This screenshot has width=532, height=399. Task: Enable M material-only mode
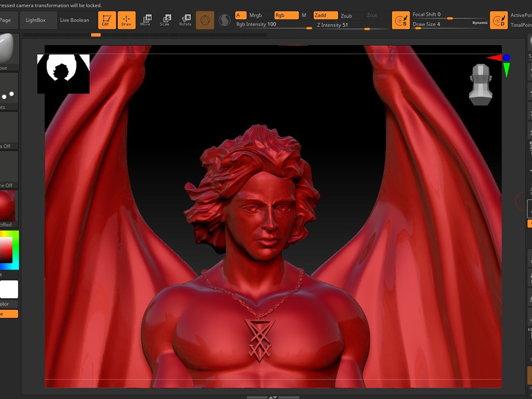point(304,15)
